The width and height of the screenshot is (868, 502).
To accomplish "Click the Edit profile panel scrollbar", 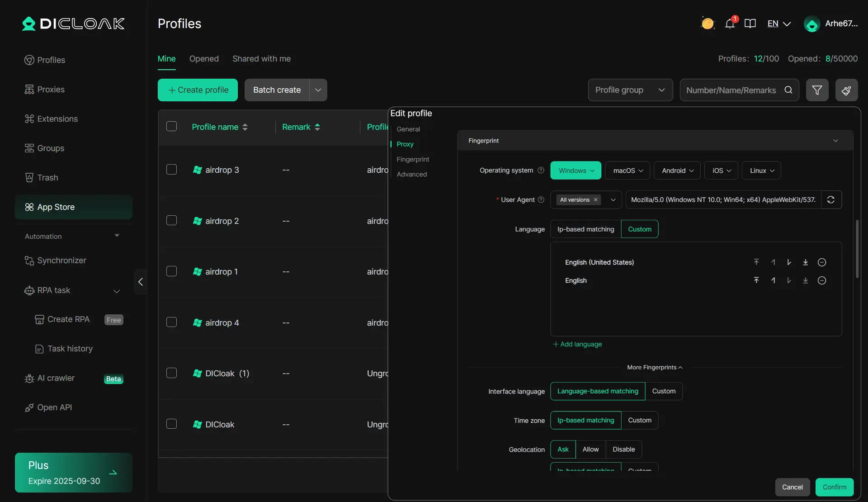I will point(857,249).
